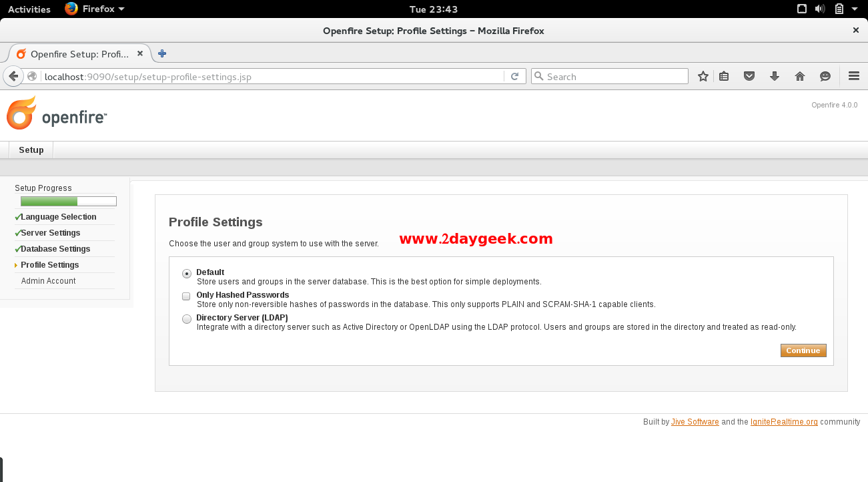Open the Firefox hamburger menu
Viewport: 868px width, 482px height.
[x=853, y=76]
